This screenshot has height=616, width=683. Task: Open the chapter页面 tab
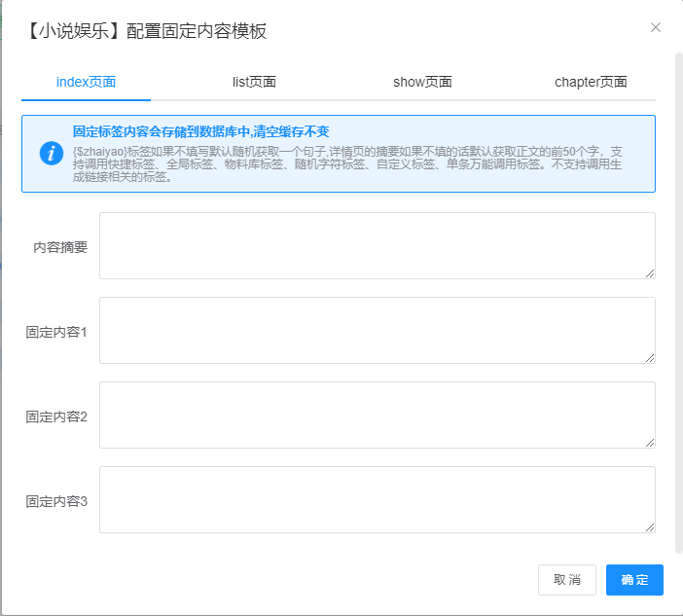pos(591,82)
